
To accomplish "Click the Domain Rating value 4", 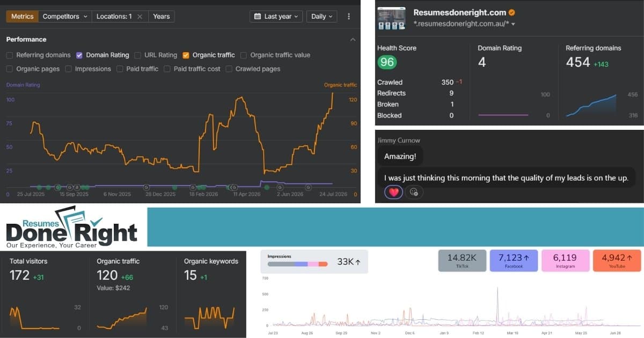I will (482, 62).
